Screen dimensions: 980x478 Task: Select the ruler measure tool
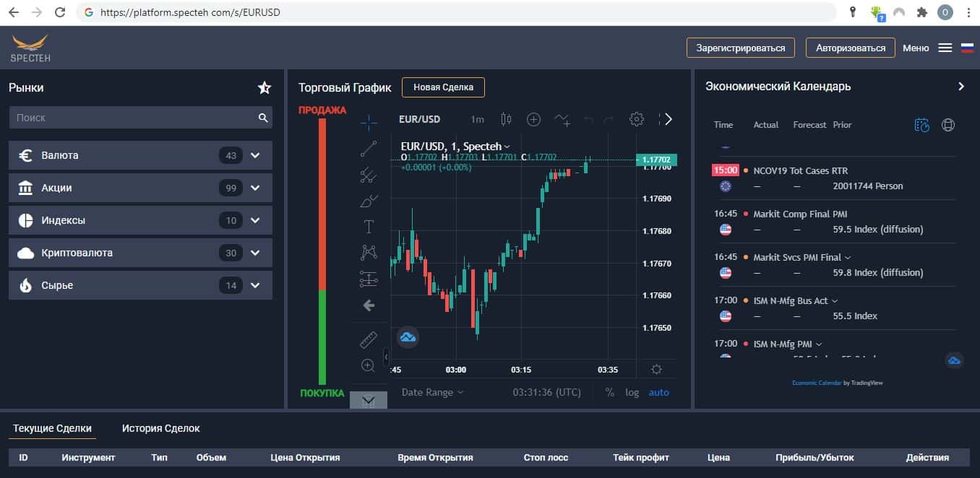(369, 339)
